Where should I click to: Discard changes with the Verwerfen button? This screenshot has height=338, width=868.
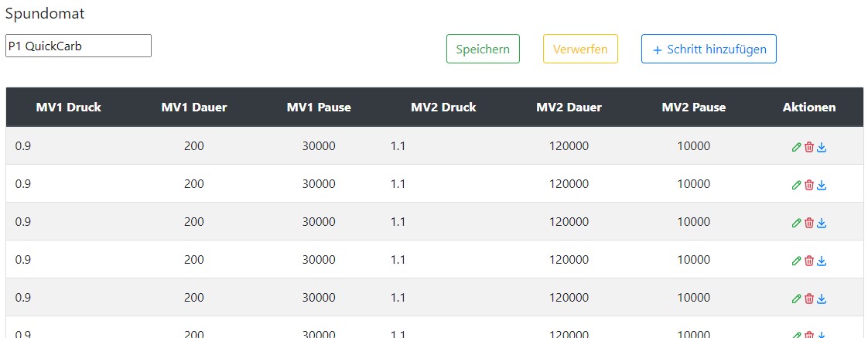click(580, 49)
